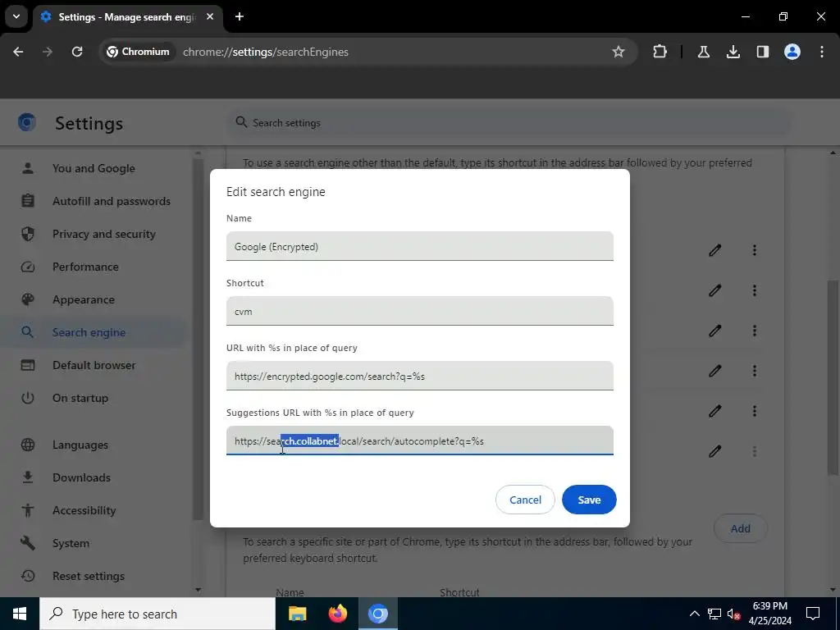The height and width of the screenshot is (630, 840).
Task: Open Firefox from taskbar
Action: tap(337, 614)
